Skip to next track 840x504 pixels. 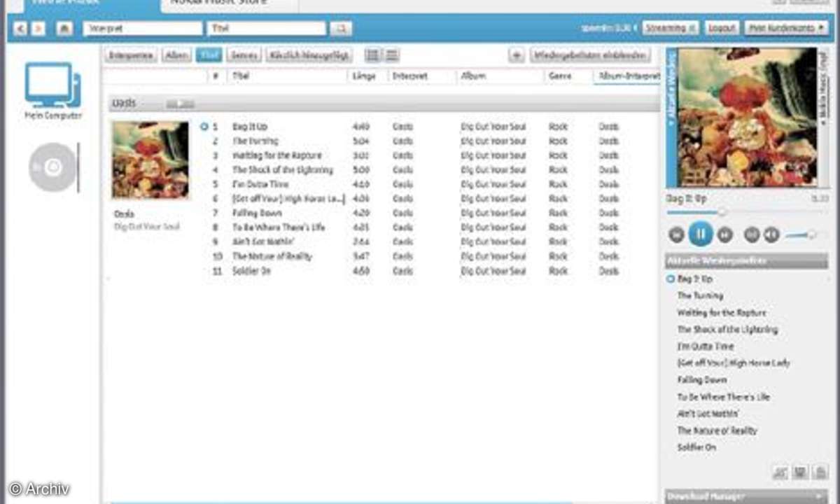tap(725, 234)
